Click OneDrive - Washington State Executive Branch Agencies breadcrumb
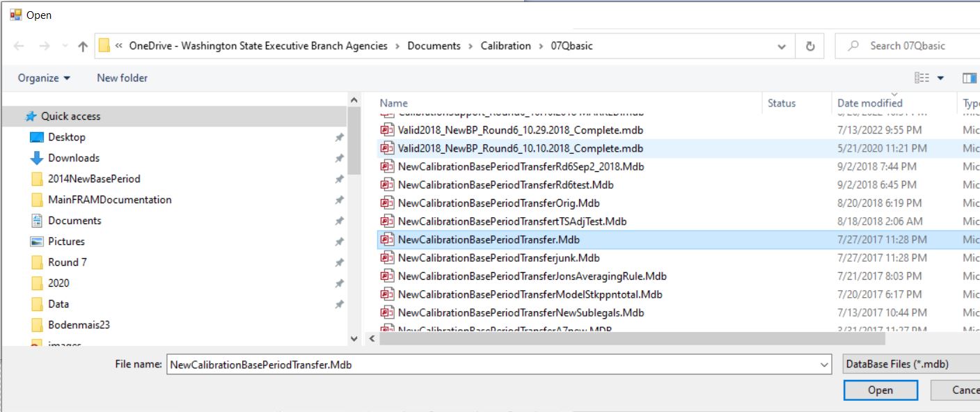This screenshot has width=980, height=412. [258, 46]
